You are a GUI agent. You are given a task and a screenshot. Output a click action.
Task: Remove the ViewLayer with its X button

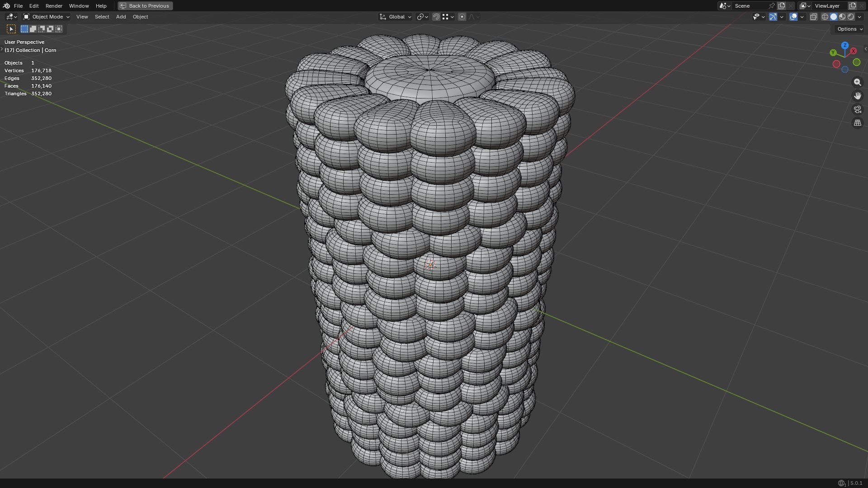[x=862, y=6]
